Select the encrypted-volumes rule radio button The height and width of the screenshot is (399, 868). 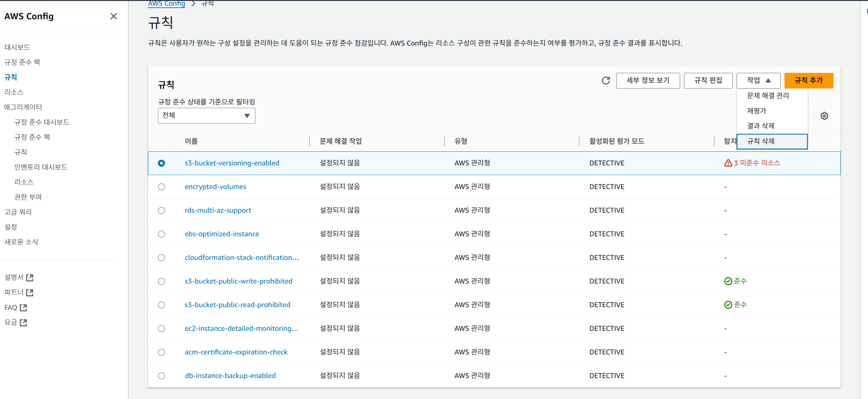tap(161, 187)
